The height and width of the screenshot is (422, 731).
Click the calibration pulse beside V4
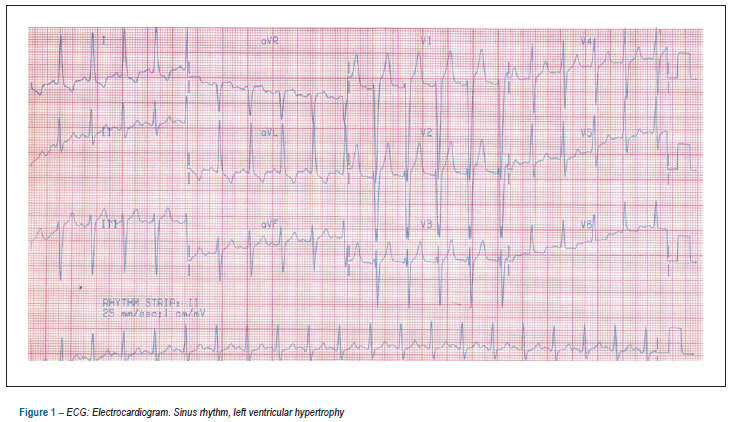(x=682, y=66)
